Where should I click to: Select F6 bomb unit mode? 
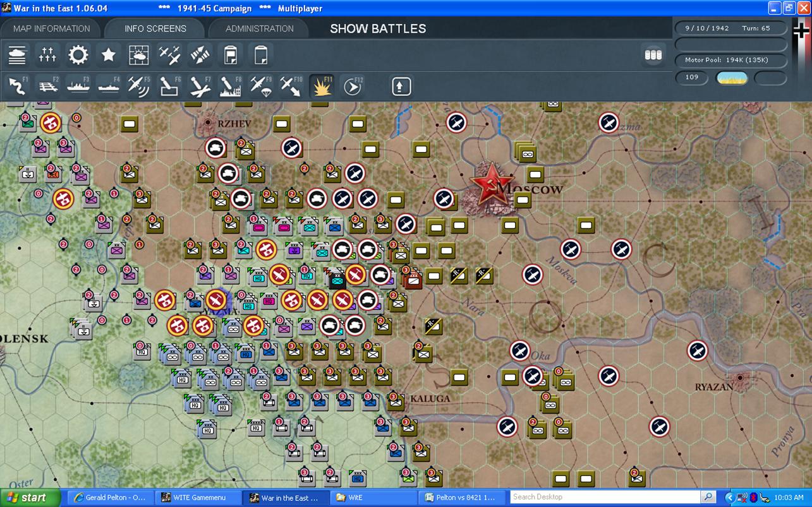tap(169, 85)
